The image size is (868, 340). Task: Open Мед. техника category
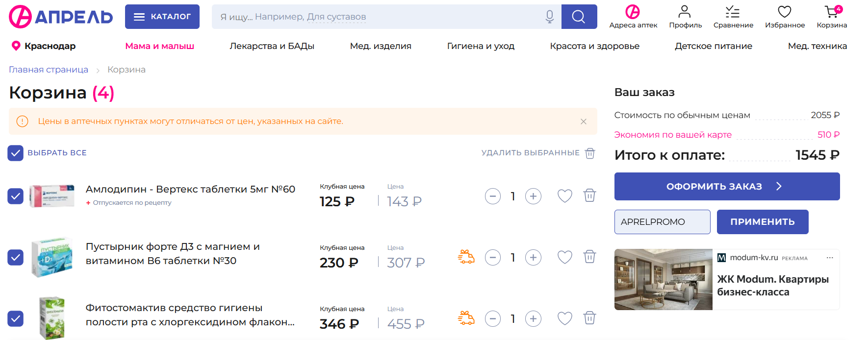pos(817,46)
